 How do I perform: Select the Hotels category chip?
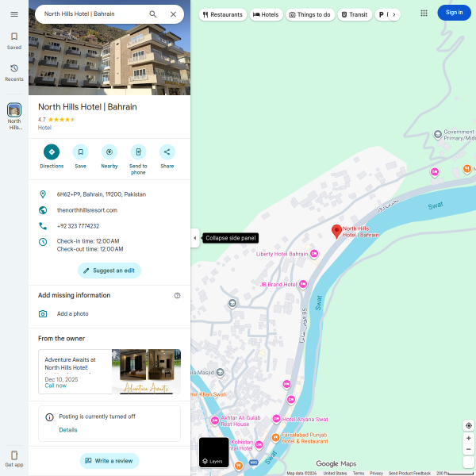pos(267,14)
